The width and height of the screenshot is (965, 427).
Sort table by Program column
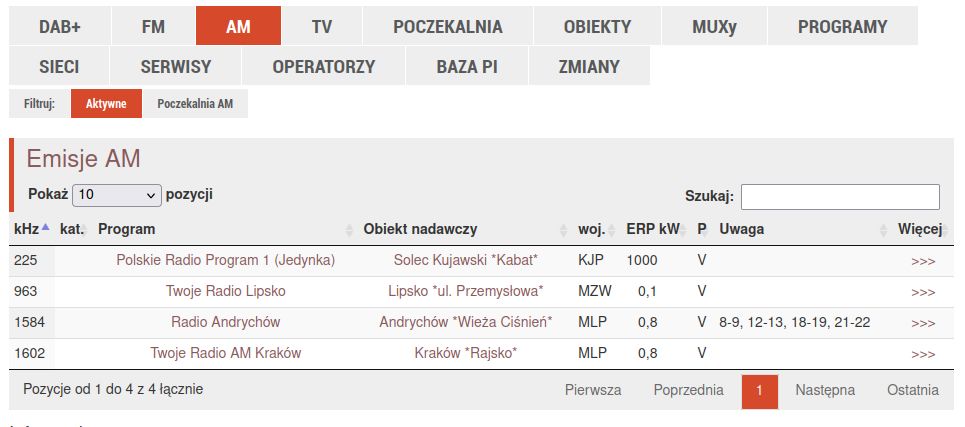(127, 229)
